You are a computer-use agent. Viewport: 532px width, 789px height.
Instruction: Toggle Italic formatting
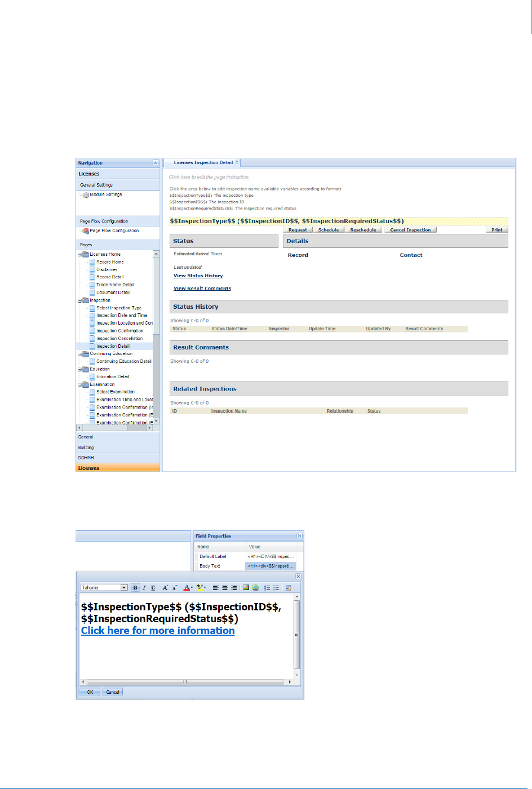pos(144,587)
